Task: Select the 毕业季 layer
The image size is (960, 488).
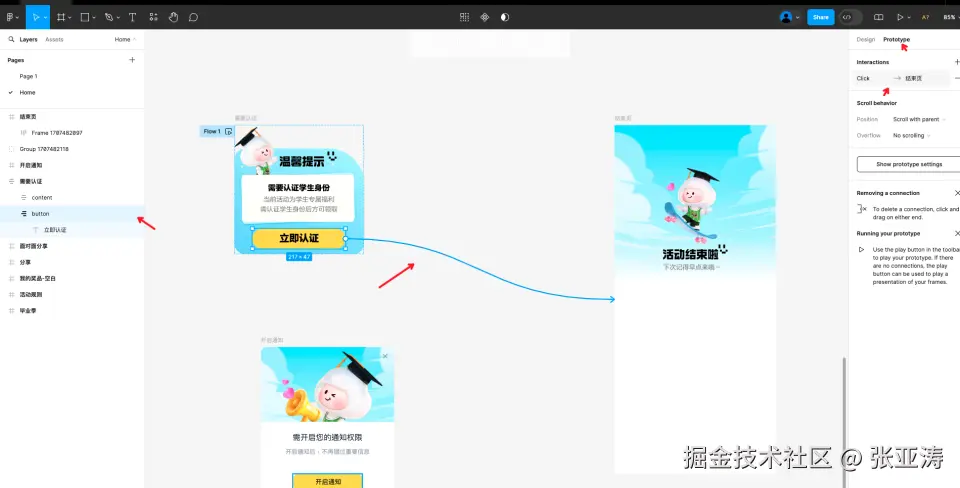Action: tap(72, 310)
